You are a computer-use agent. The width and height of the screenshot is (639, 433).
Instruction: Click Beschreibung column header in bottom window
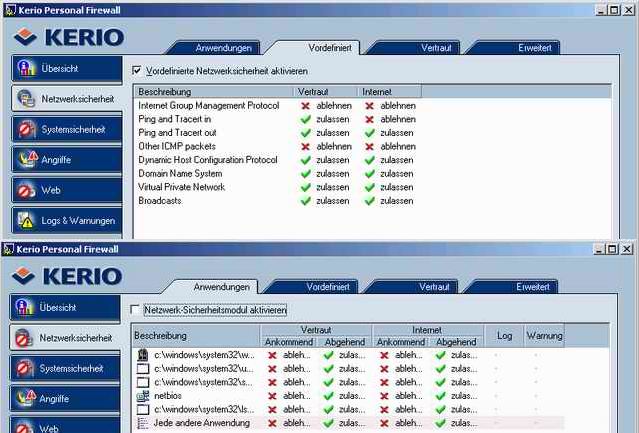click(196, 336)
